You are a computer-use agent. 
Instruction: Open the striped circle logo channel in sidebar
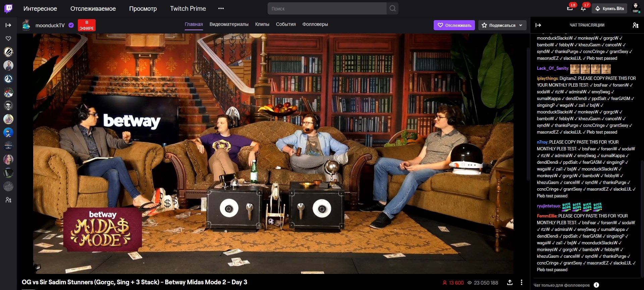click(8, 52)
